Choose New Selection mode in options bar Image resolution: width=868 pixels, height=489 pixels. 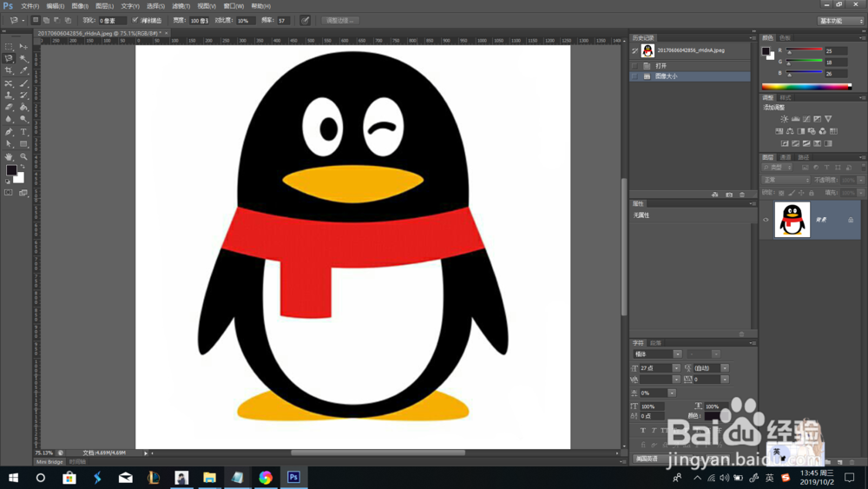coord(36,21)
